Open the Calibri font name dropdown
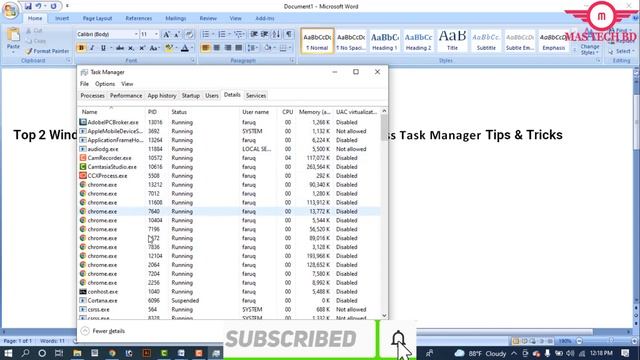 pyautogui.click(x=136, y=35)
